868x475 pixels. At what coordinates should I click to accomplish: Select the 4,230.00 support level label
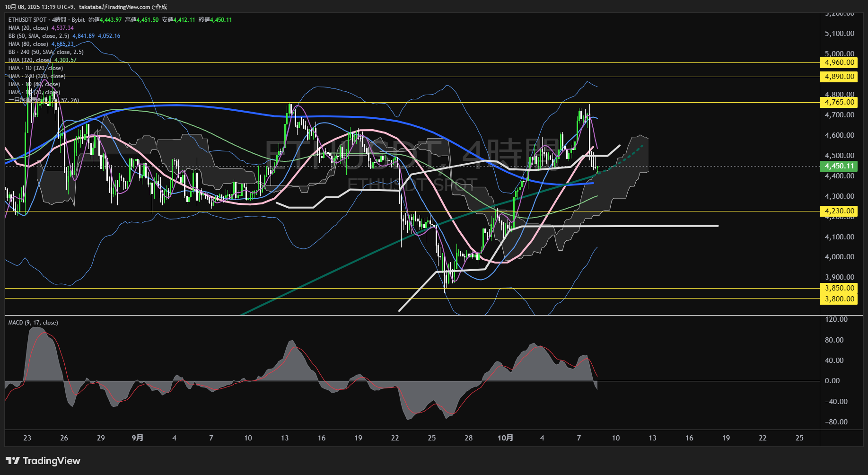coord(840,211)
